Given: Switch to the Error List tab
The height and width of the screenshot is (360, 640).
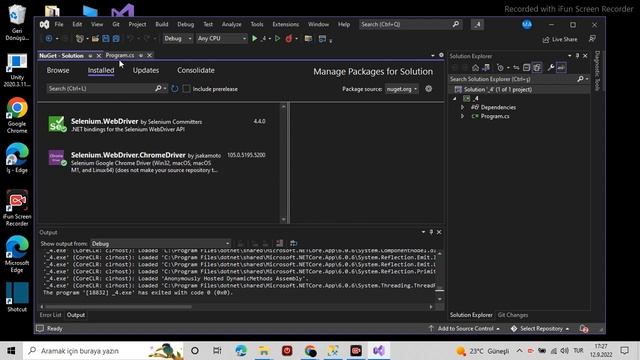Looking at the screenshot, I should [x=50, y=315].
